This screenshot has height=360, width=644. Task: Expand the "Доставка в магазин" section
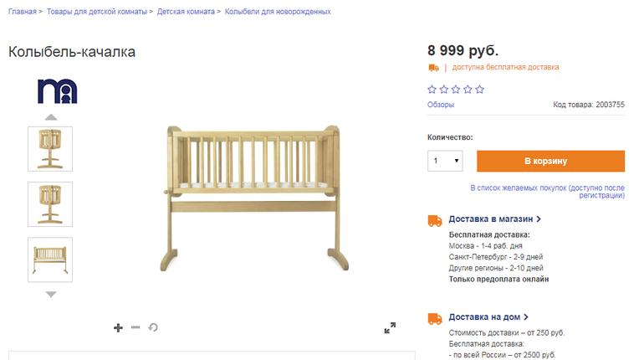coord(495,219)
